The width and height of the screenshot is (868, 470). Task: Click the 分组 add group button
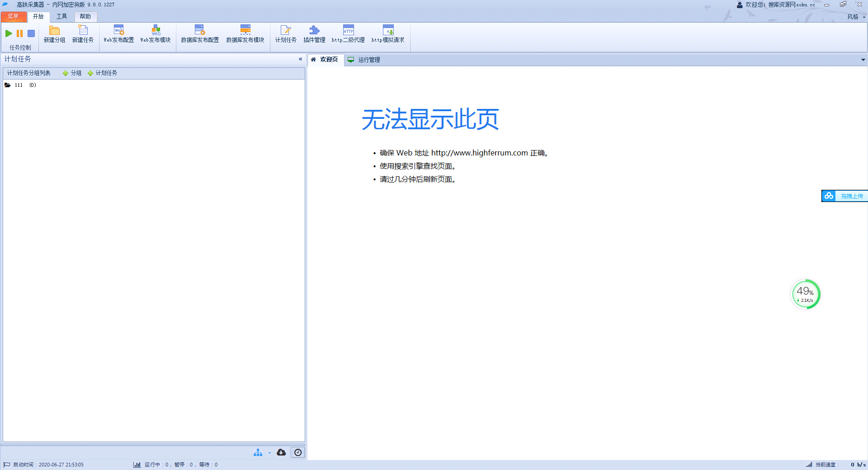pyautogui.click(x=72, y=73)
